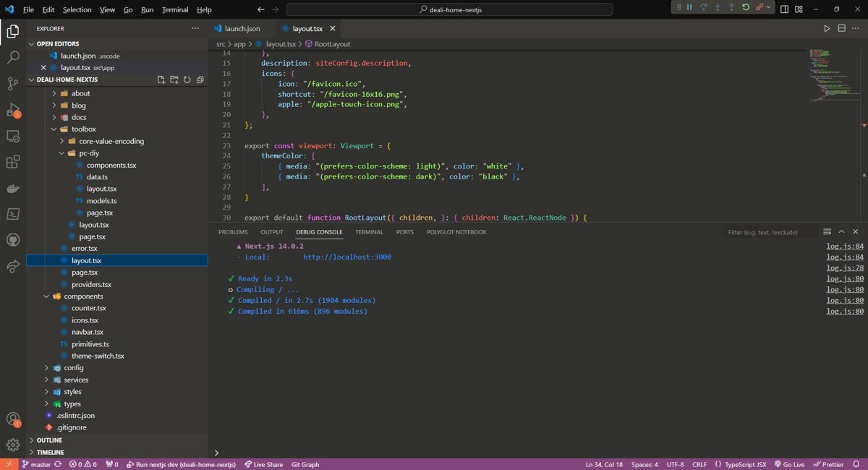This screenshot has width=868, height=470.
Task: Click debug Step Out button
Action: pyautogui.click(x=731, y=7)
